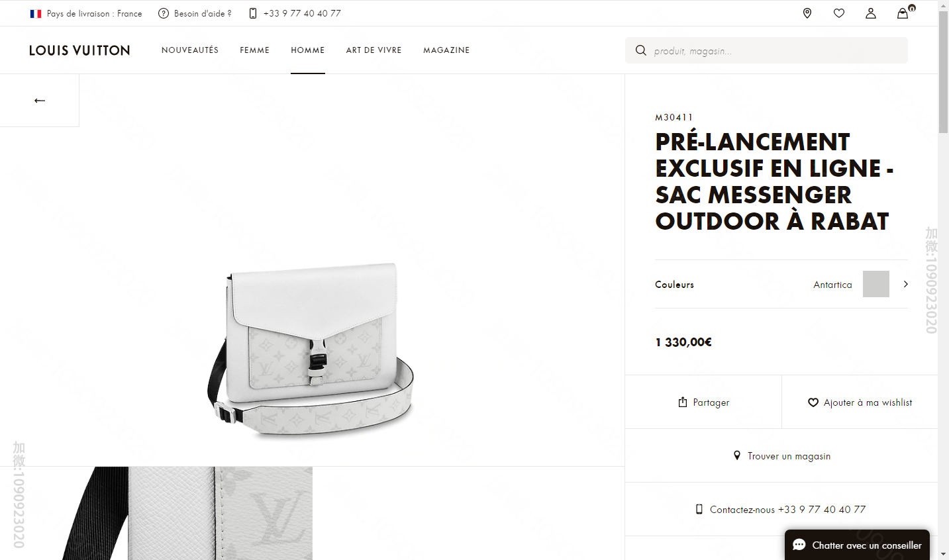Expand color options with the chevron arrow
Viewport: 949px width, 560px height.
click(x=905, y=284)
